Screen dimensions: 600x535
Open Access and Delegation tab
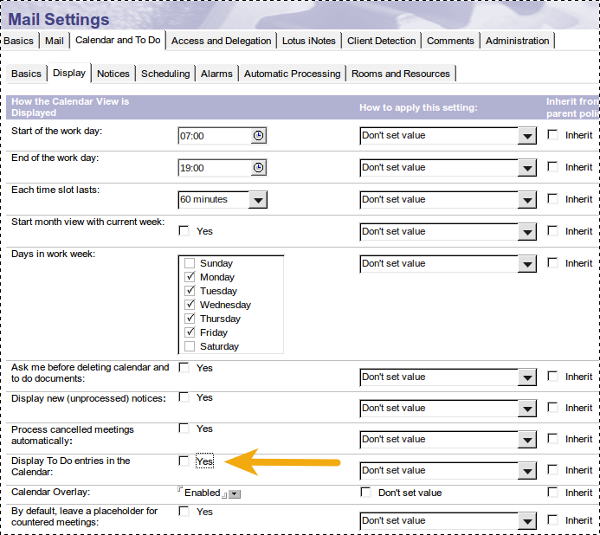coord(221,41)
